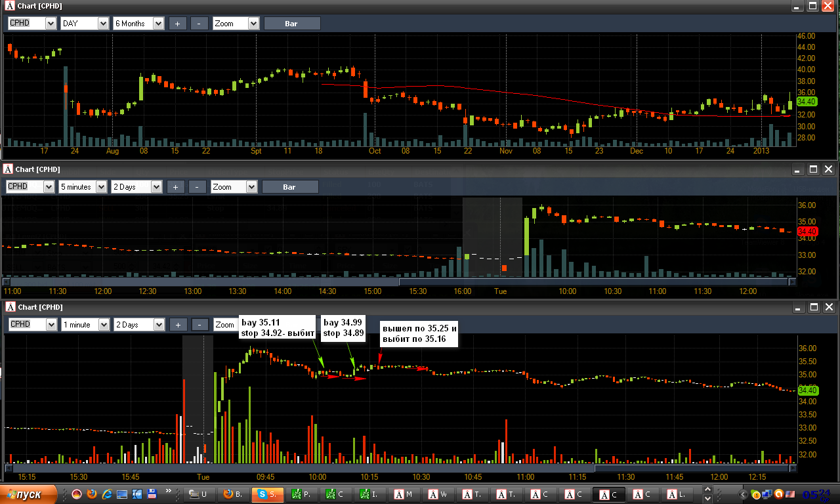Switch to the green 'I.' taskbar button
The height and width of the screenshot is (504, 840).
click(369, 494)
